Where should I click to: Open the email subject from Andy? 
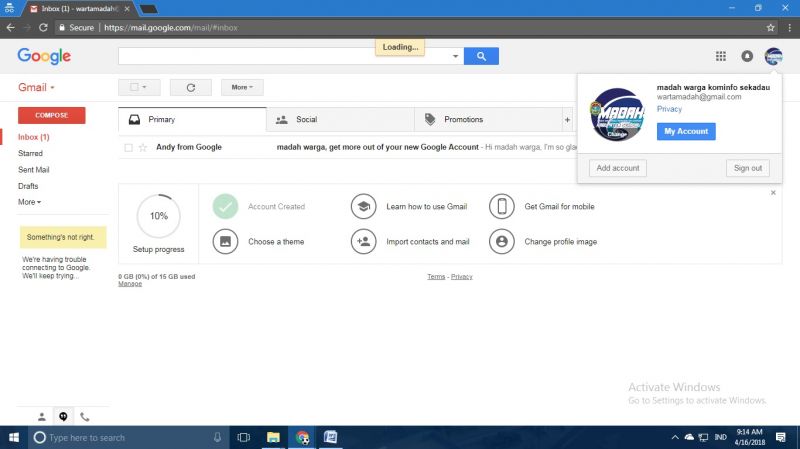(x=378, y=147)
